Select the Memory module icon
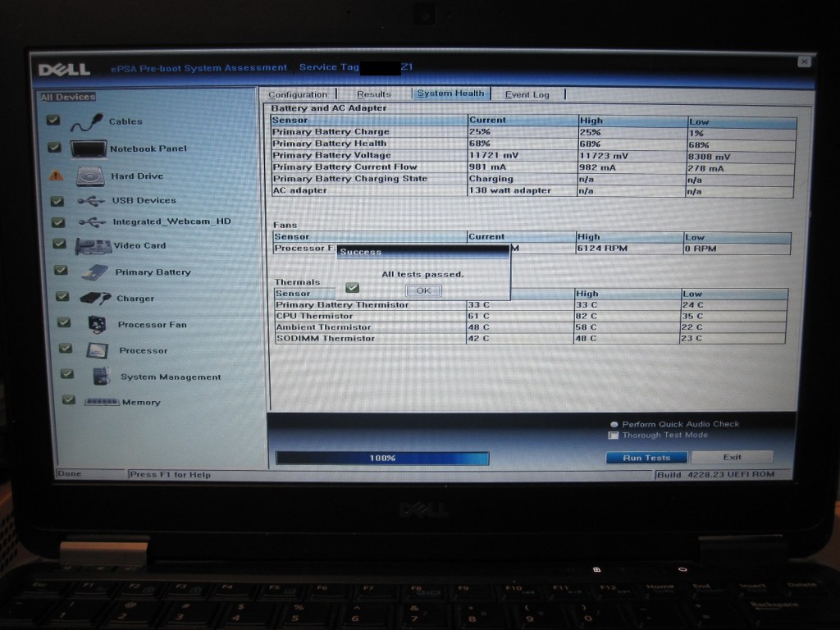This screenshot has width=840, height=630. click(x=102, y=402)
